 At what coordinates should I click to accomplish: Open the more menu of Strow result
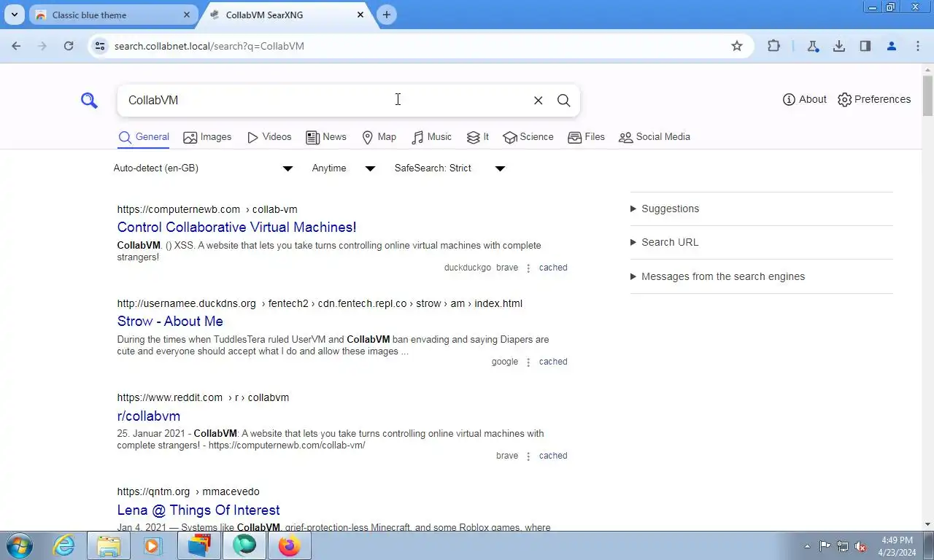tap(528, 362)
